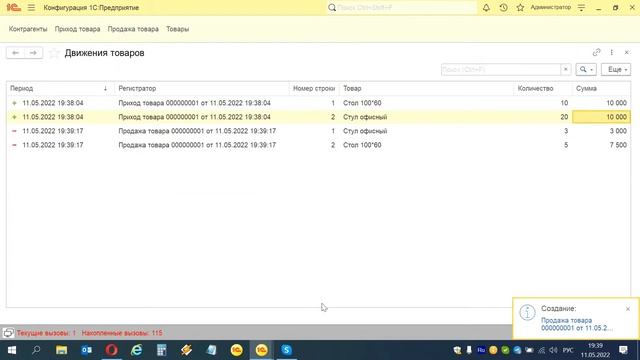Screen dimensions: 640x360
Task: Click the performance indicator icon in status bar
Action: click(8, 333)
